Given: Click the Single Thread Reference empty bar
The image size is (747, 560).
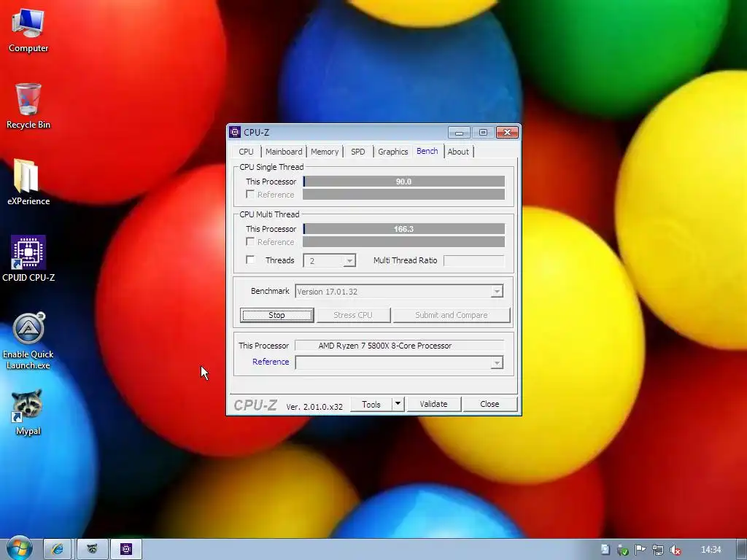Looking at the screenshot, I should (403, 194).
